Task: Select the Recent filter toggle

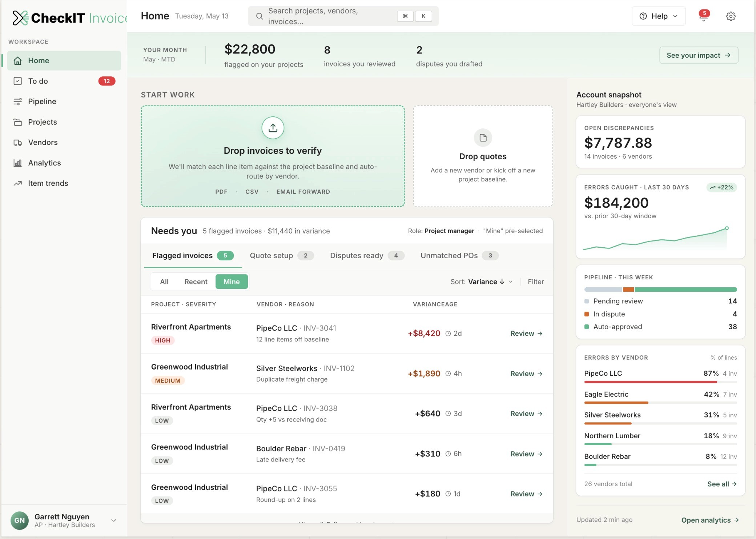Action: click(196, 282)
